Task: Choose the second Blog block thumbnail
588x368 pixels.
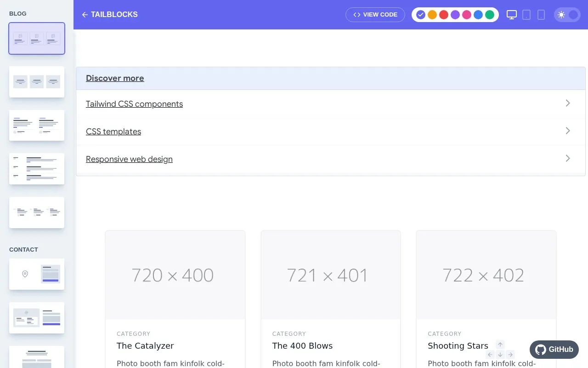Action: click(37, 82)
